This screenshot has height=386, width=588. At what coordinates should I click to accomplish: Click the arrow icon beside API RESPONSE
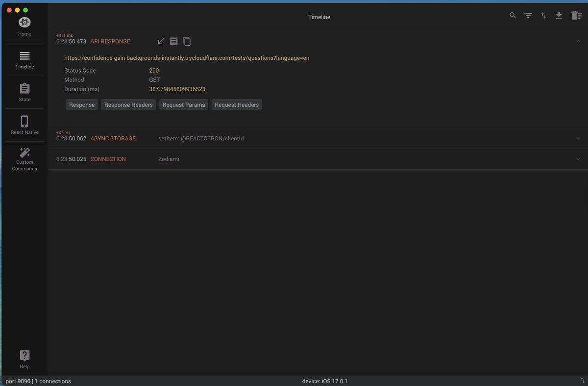161,42
